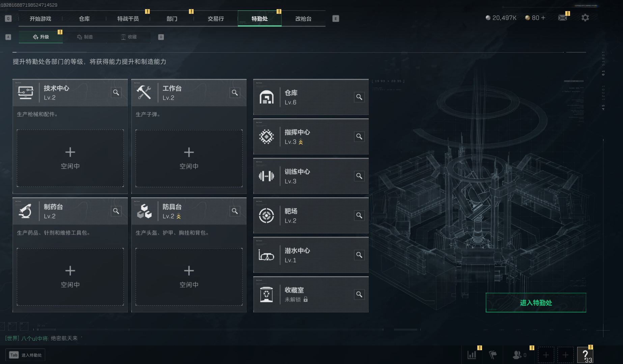Click the plus next to currency 80
623x364 pixels.
543,18
